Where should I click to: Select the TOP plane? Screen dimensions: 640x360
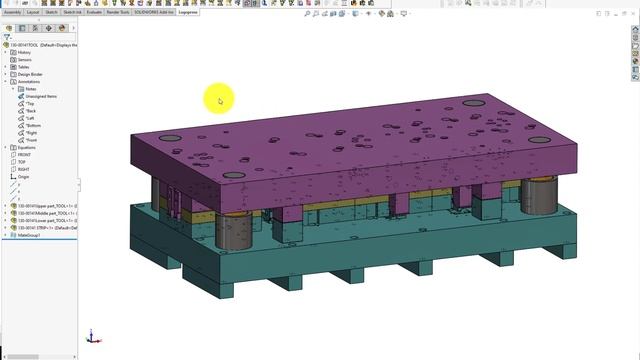pyautogui.click(x=18, y=162)
